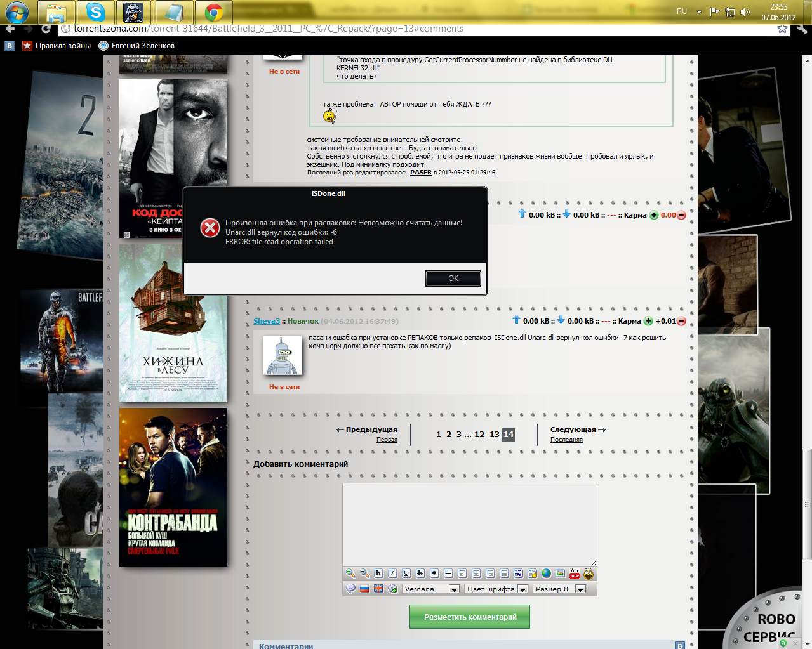The height and width of the screenshot is (649, 812).
Task: Open the smiley picker in editor toolbar
Action: (x=589, y=574)
